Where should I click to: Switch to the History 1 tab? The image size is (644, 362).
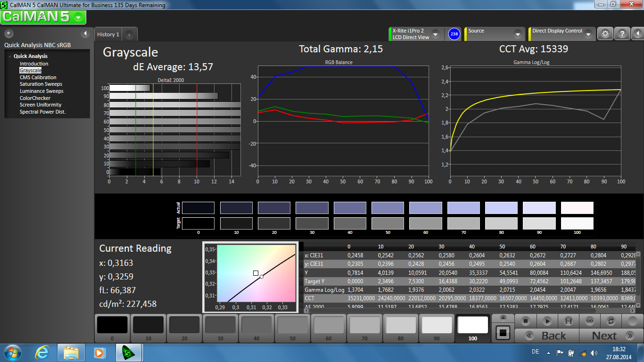108,34
